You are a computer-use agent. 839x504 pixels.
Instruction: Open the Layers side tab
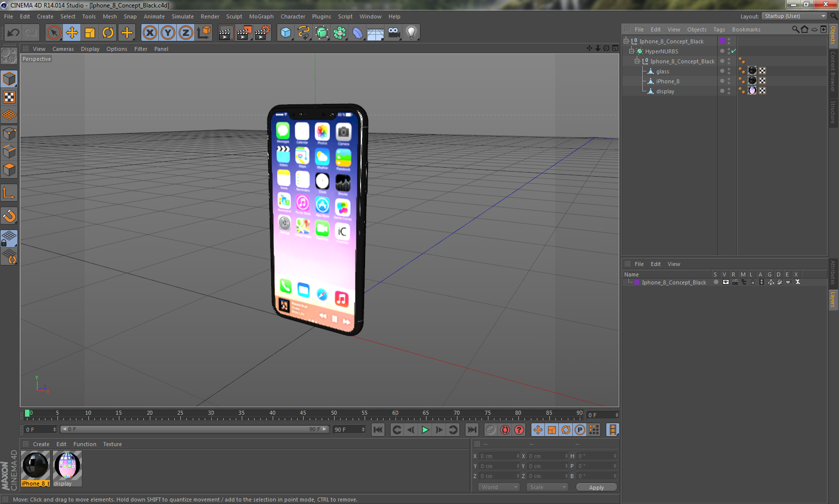click(833, 299)
